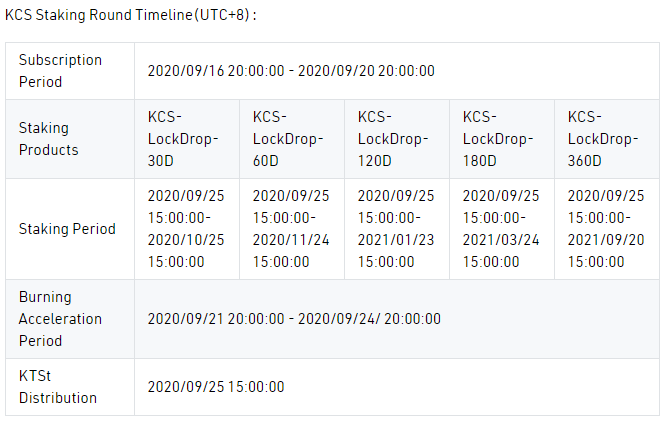Click the KTSt Distribution row label

(58, 387)
